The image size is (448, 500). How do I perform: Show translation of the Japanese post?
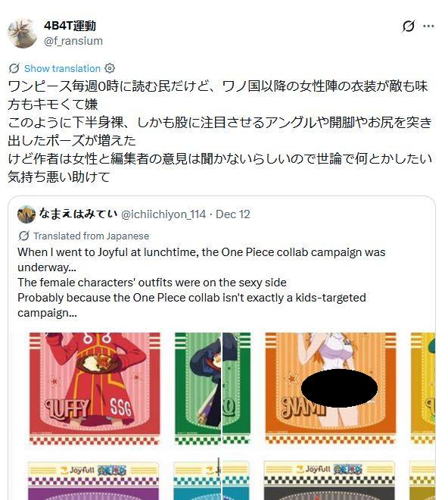62,68
